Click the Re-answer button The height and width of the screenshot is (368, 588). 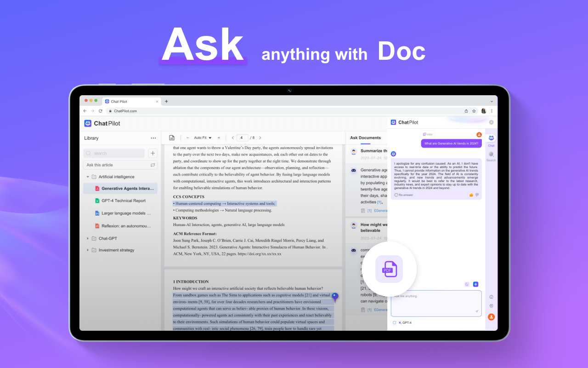pyautogui.click(x=404, y=195)
